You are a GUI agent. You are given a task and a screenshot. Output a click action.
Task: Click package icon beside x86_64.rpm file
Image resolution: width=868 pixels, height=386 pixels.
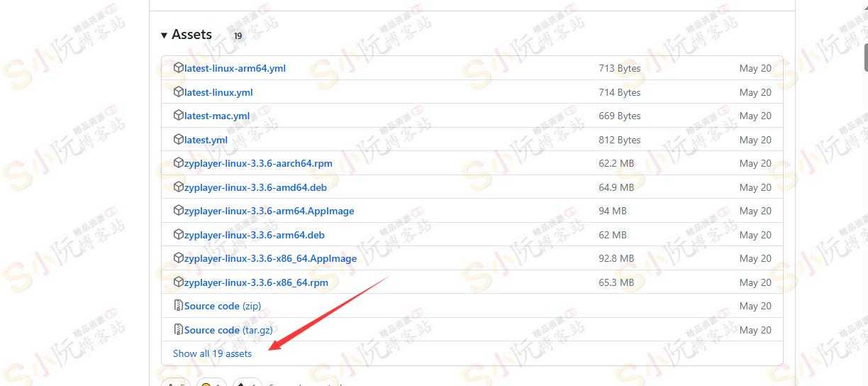pos(179,282)
